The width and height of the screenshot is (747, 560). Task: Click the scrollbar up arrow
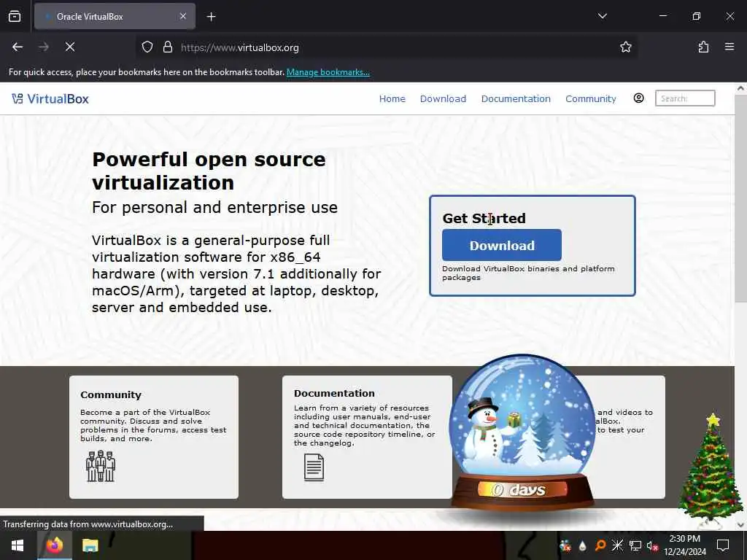741,88
